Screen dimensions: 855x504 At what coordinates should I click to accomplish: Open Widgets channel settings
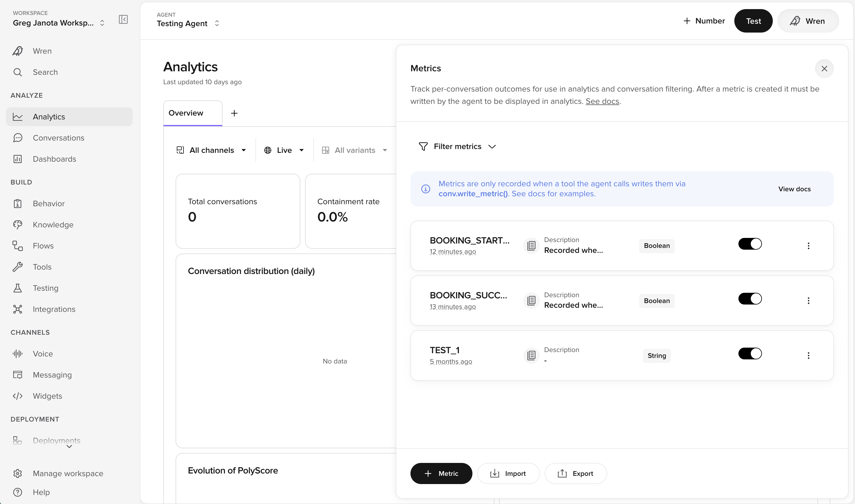point(69,396)
